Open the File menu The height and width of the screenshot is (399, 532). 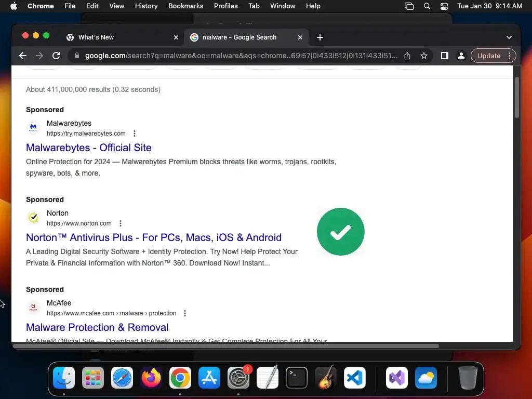point(70,6)
